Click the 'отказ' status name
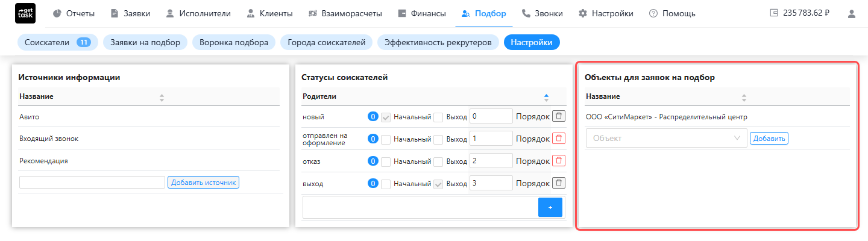This screenshot has width=868, height=241. tap(312, 161)
